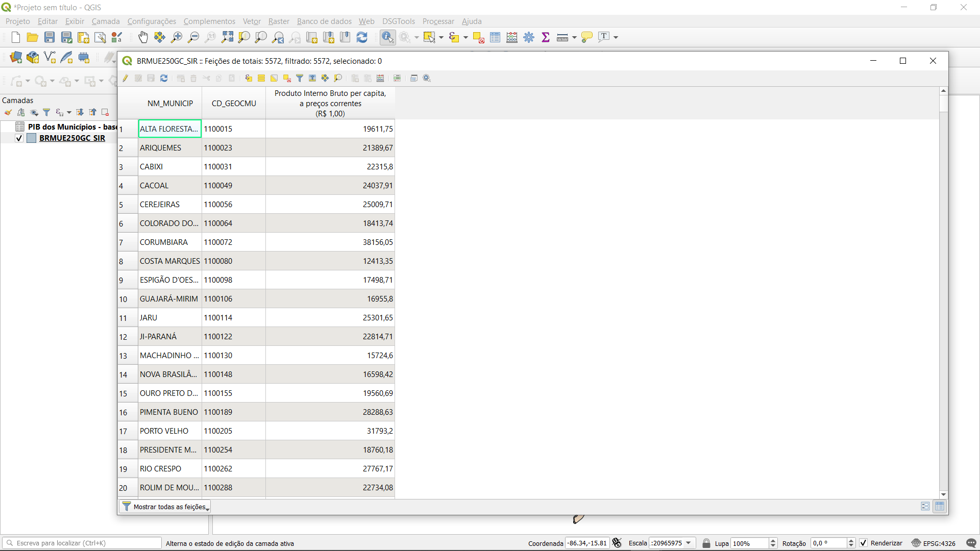Toggle the Renderizar checkbox
The width and height of the screenshot is (980, 551).
pos(864,543)
